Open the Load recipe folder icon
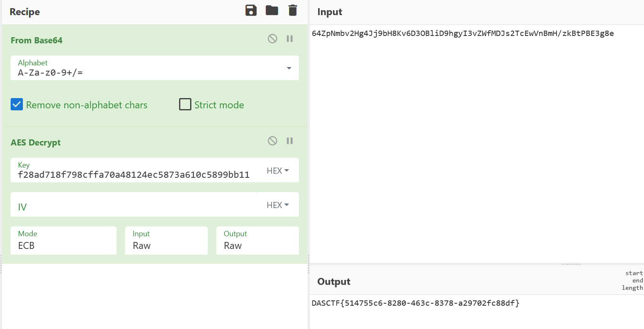 coord(272,11)
